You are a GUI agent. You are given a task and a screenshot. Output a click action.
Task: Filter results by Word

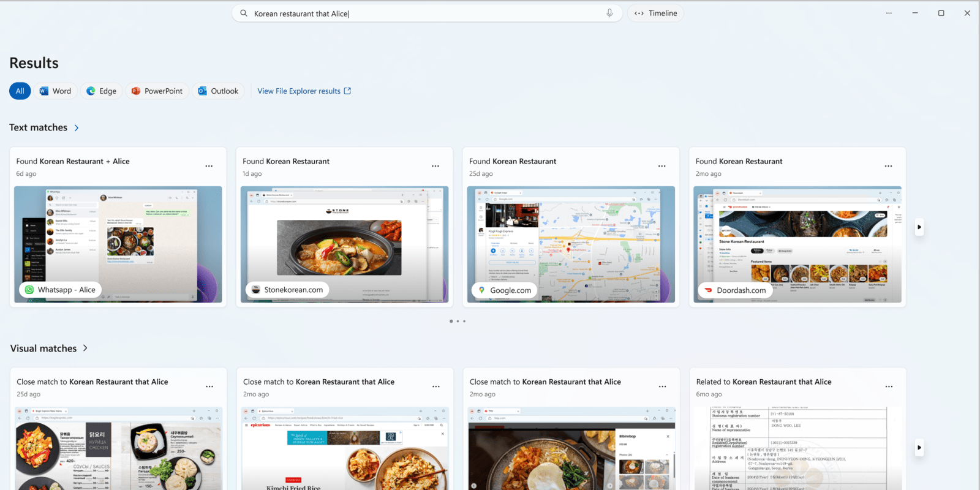point(55,91)
